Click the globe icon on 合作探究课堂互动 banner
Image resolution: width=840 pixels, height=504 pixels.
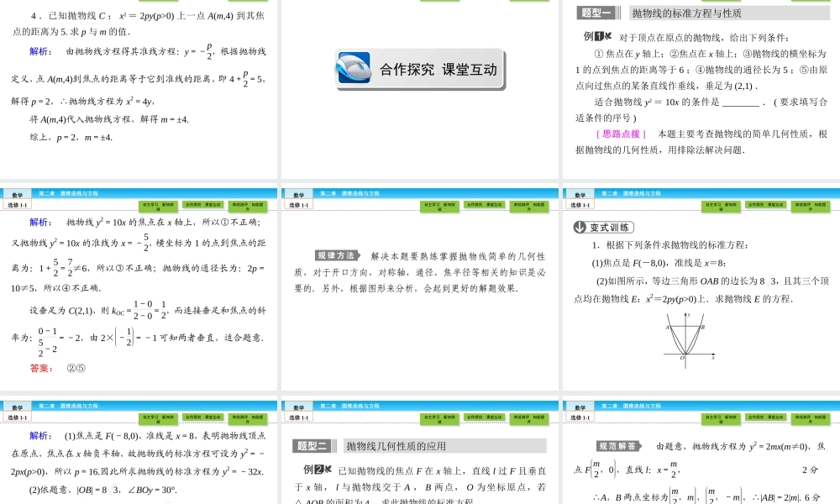pyautogui.click(x=353, y=67)
